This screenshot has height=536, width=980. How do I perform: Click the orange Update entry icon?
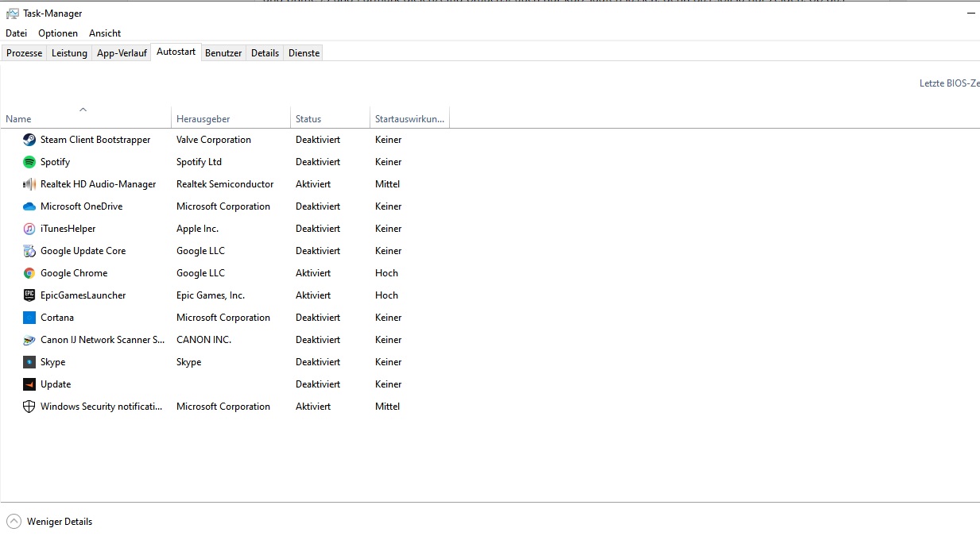tap(29, 384)
